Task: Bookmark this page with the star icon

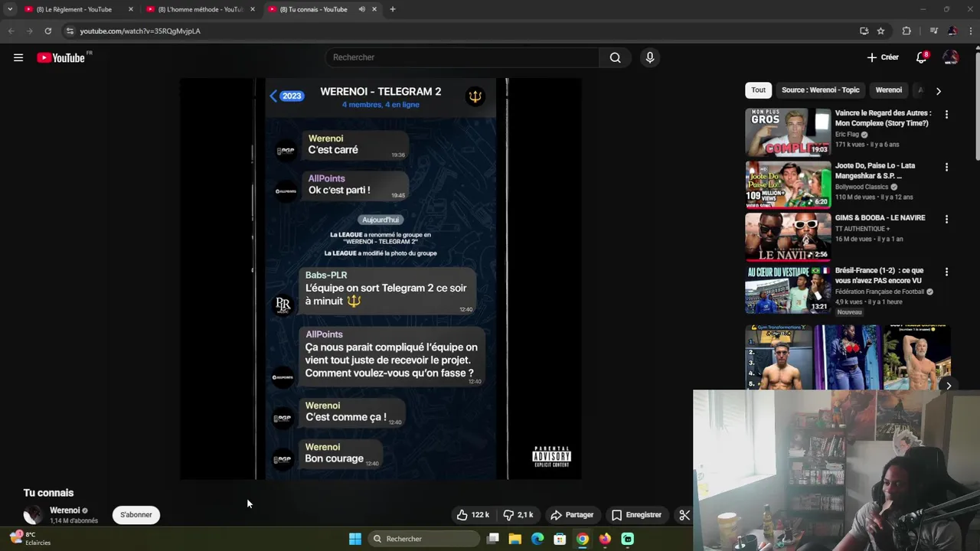Action: click(880, 31)
